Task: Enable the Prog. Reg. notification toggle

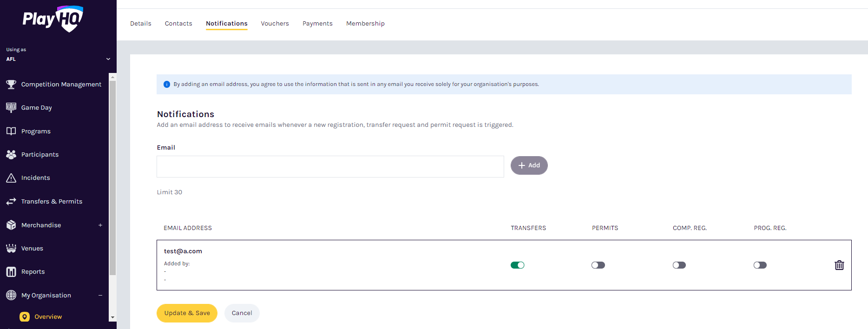Action: pyautogui.click(x=760, y=265)
